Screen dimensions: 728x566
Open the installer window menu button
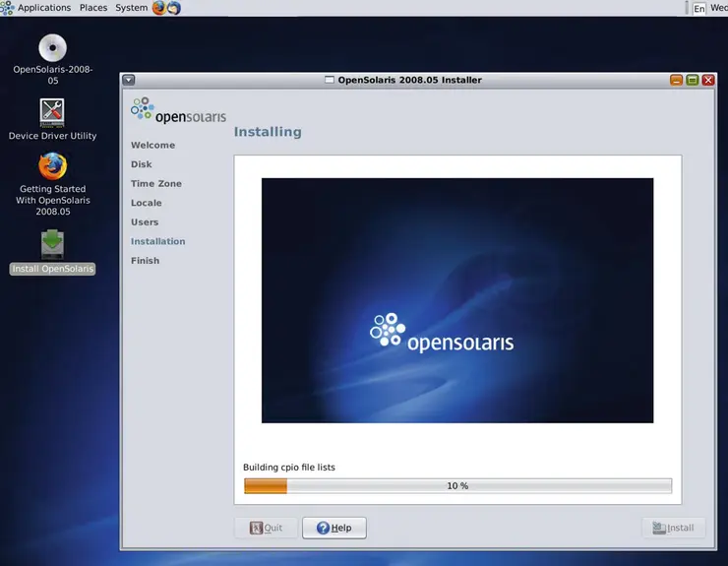coord(129,80)
